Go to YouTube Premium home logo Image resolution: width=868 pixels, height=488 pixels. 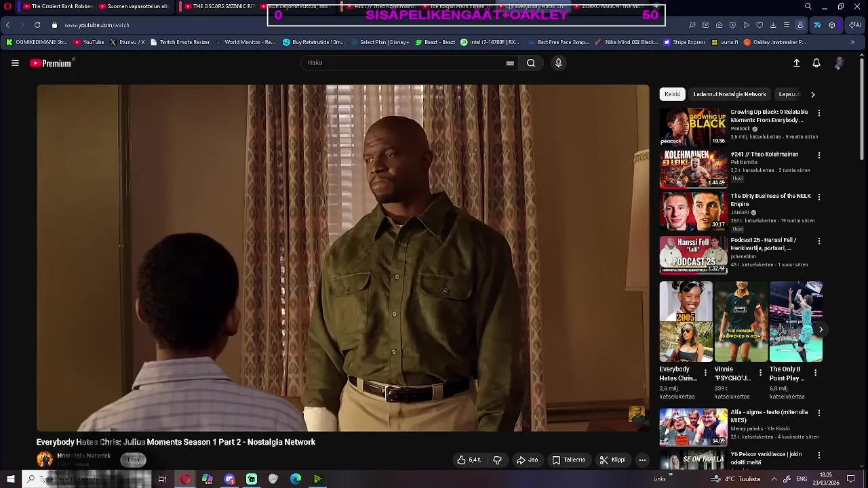click(x=51, y=63)
